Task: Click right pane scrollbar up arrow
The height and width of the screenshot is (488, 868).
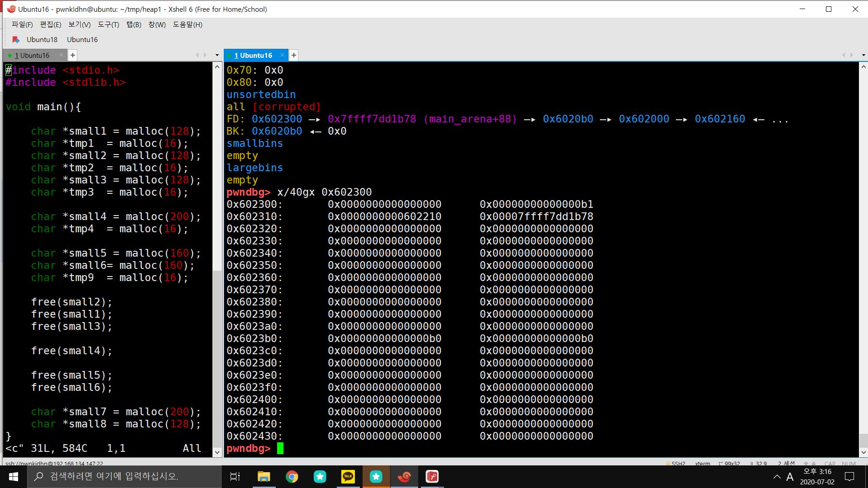Action: point(863,67)
